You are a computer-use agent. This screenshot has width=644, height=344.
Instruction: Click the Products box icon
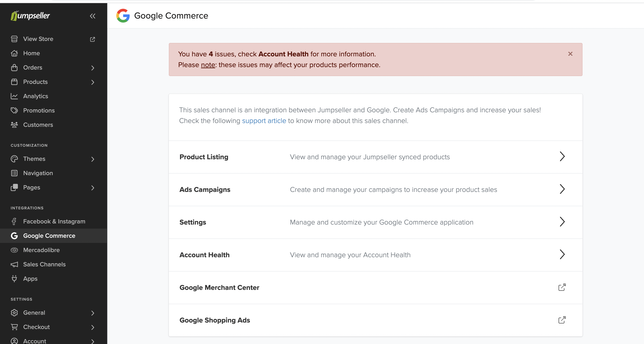pos(14,82)
